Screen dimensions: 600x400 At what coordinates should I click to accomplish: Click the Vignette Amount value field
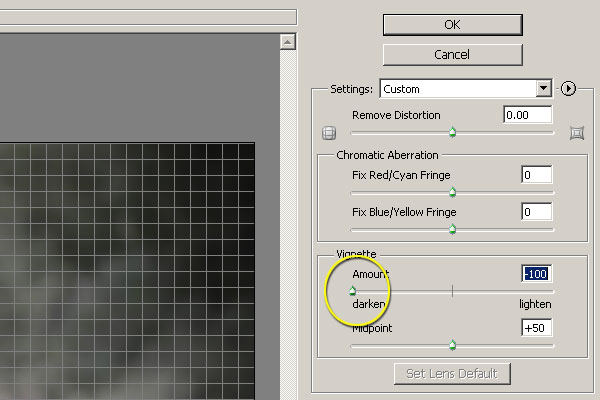536,274
